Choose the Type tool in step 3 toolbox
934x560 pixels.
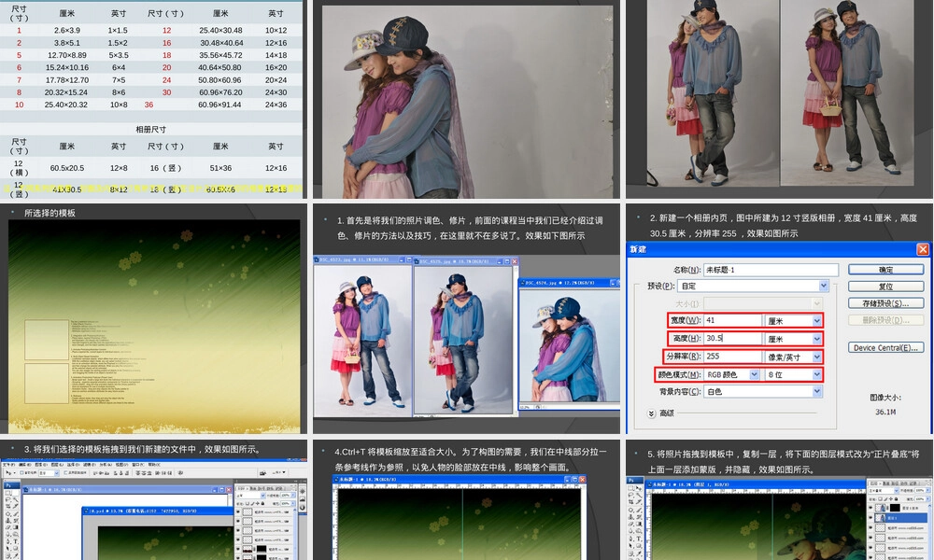coord(16,541)
